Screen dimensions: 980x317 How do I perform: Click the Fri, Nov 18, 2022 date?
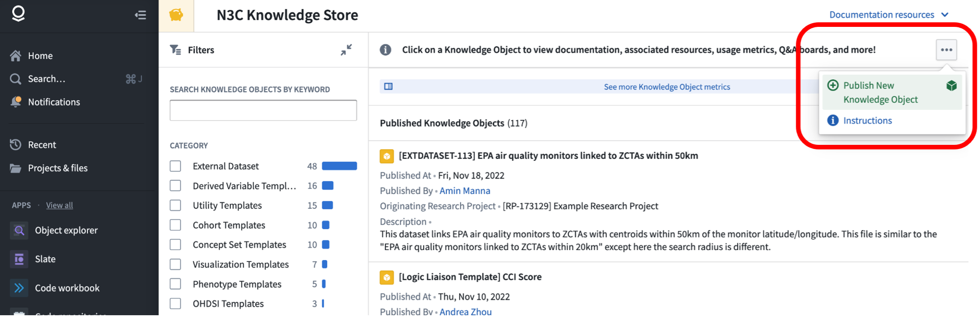click(471, 176)
